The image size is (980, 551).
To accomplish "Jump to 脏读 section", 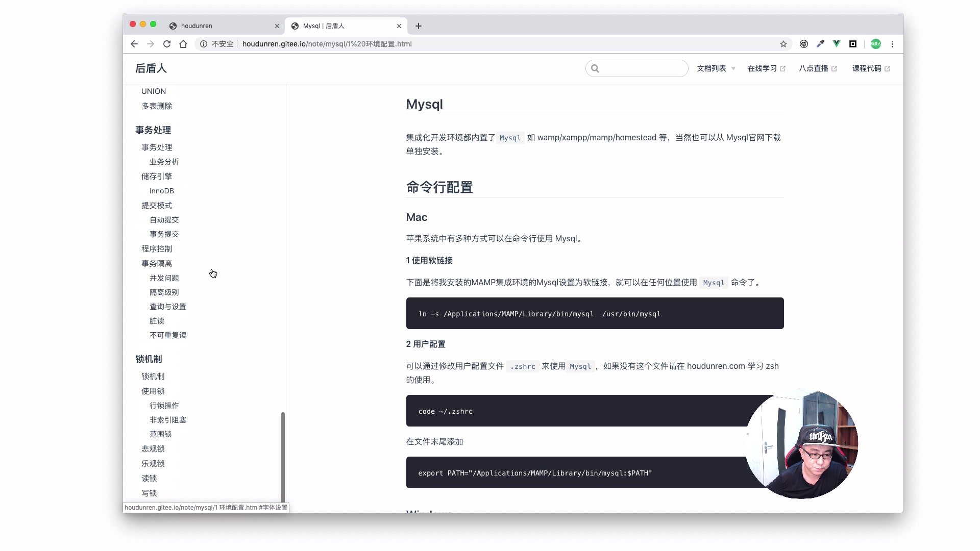I will click(157, 321).
